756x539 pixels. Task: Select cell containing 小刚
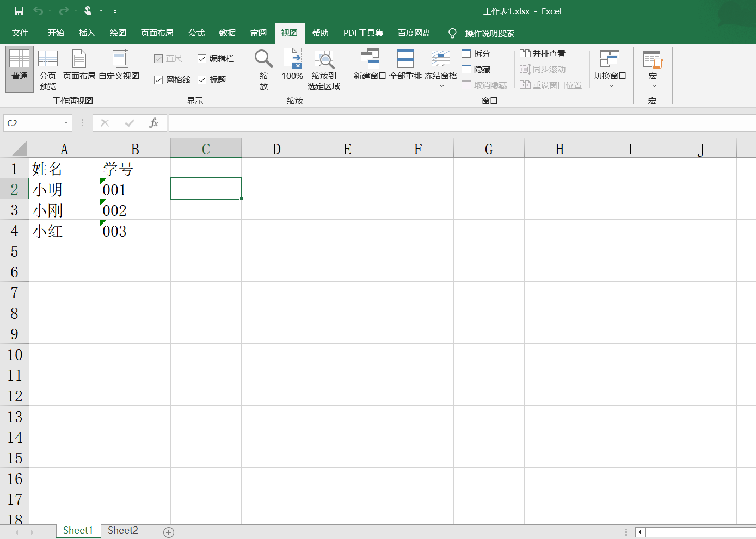click(64, 209)
